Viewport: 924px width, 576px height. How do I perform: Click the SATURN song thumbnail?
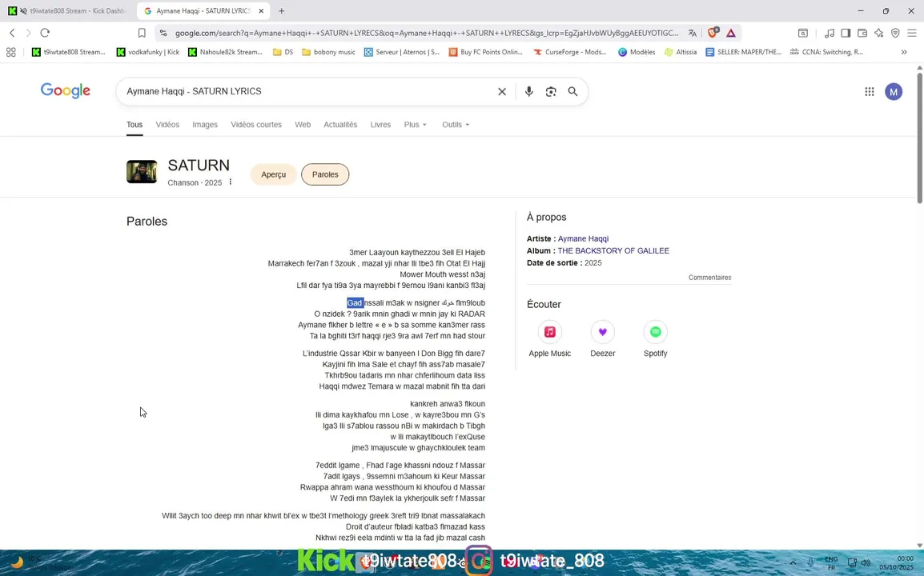click(142, 171)
